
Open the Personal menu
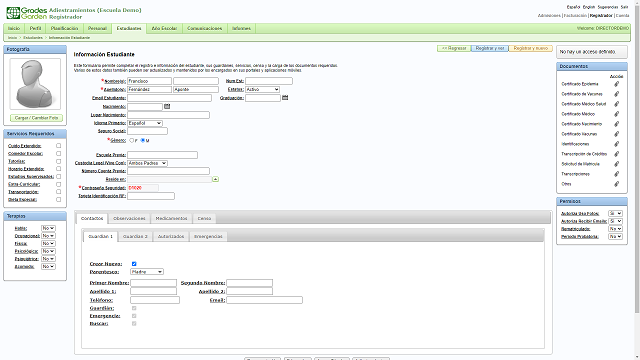pos(97,29)
